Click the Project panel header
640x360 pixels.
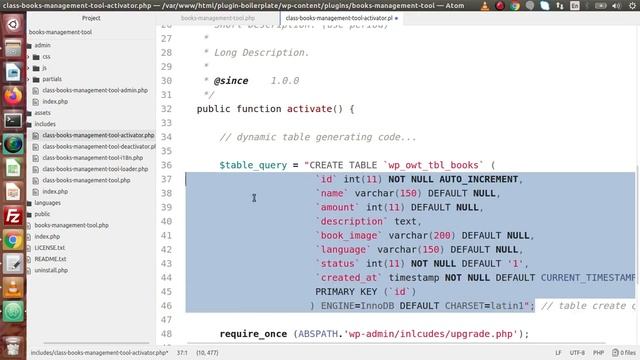[91, 18]
